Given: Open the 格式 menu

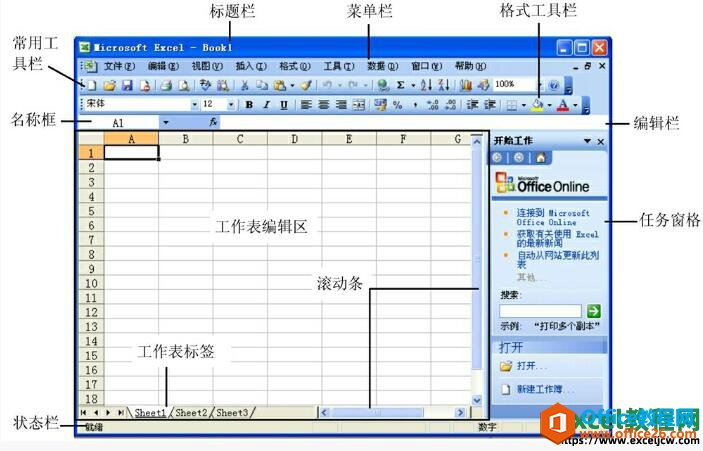Looking at the screenshot, I should [x=295, y=66].
